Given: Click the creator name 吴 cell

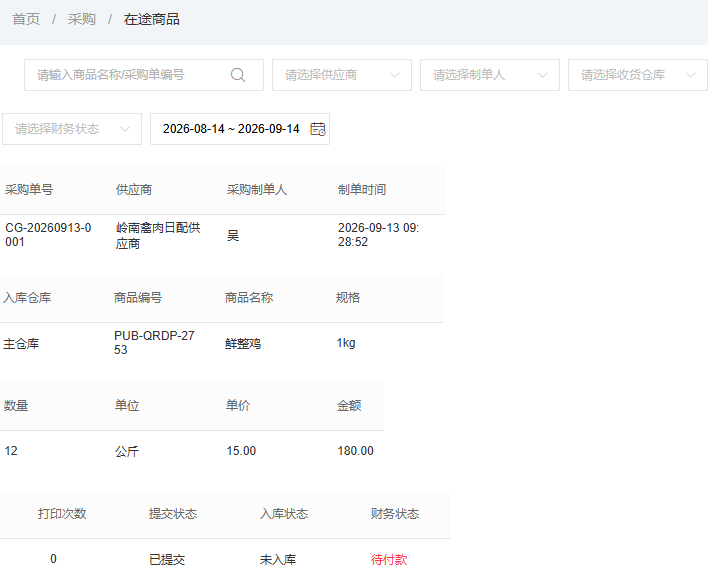Looking at the screenshot, I should pyautogui.click(x=233, y=235).
